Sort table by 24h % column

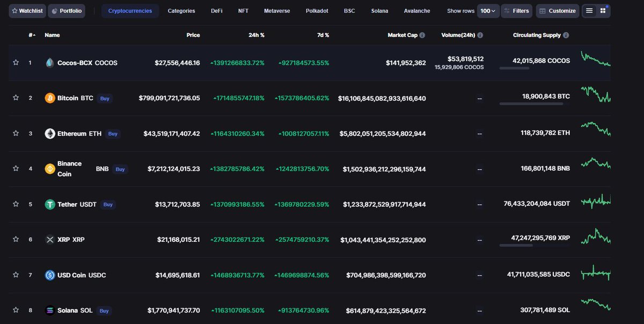(x=257, y=35)
